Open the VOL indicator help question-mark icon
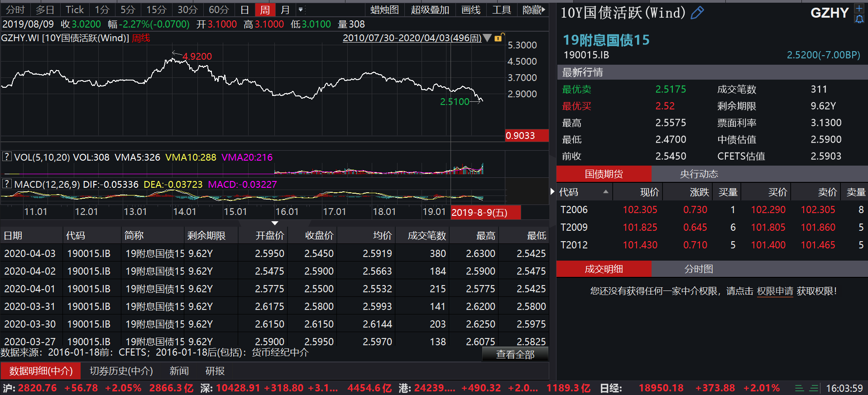This screenshot has height=395, width=868. (x=7, y=157)
